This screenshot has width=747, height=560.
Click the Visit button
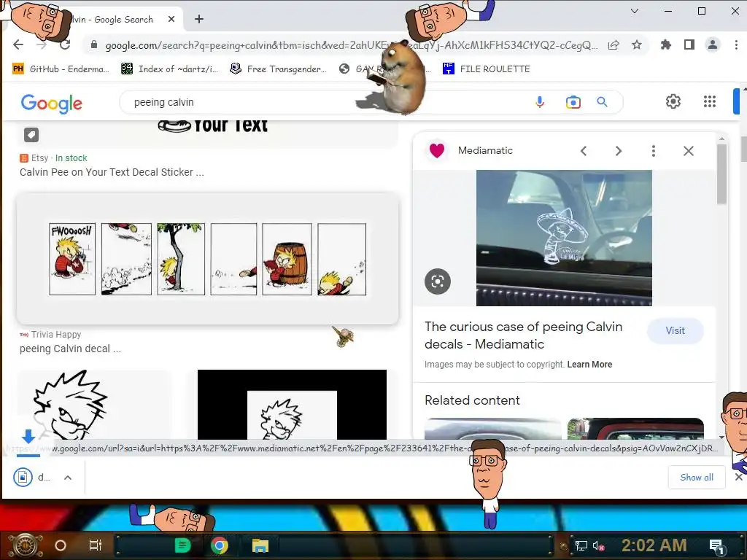point(675,330)
